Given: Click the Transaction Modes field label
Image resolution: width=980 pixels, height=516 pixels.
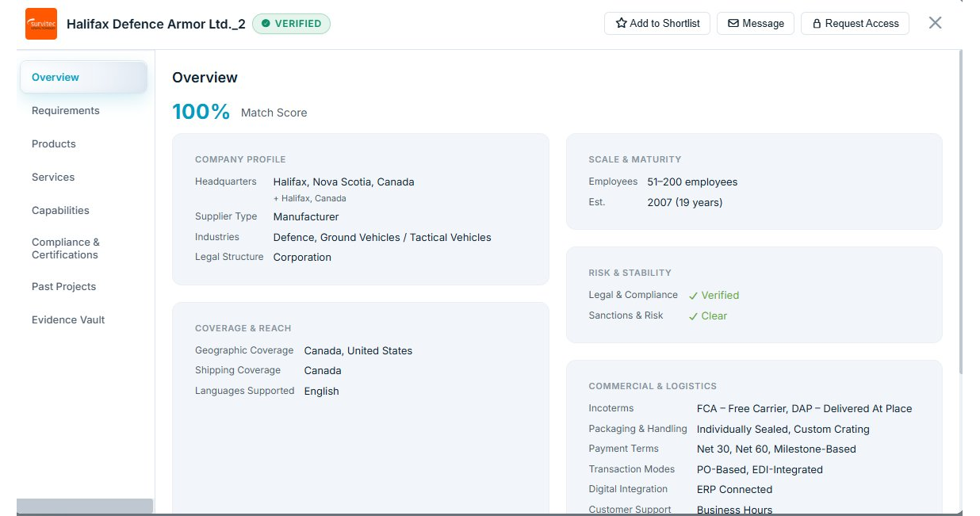Looking at the screenshot, I should [x=631, y=469].
